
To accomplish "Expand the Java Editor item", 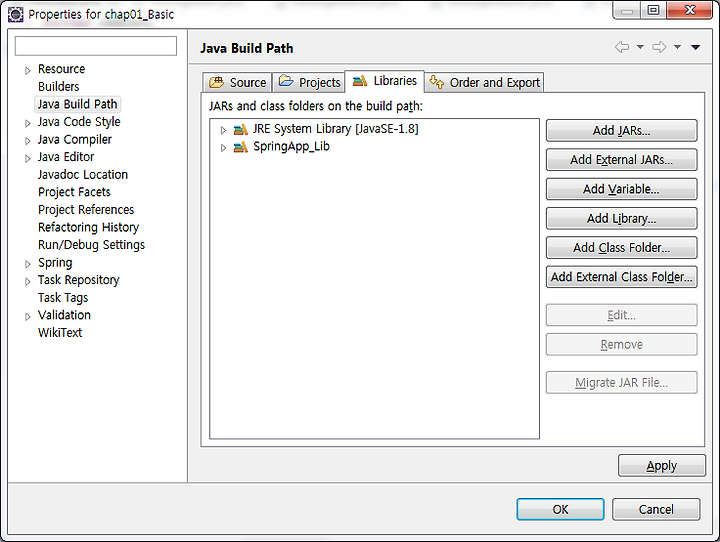I will [28, 158].
